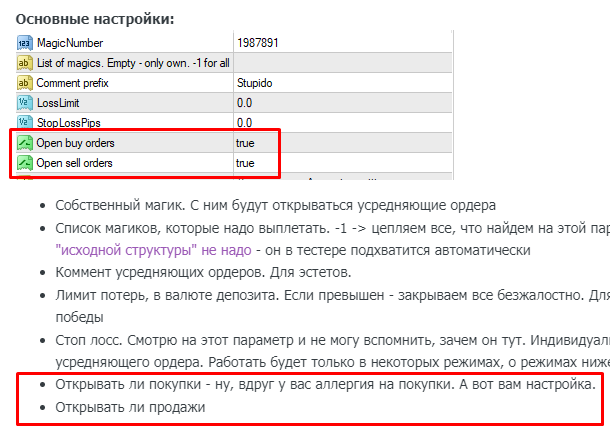Screen dimensions: 610x446
Task: Select the LossLimit parameter name
Action: pos(58,103)
